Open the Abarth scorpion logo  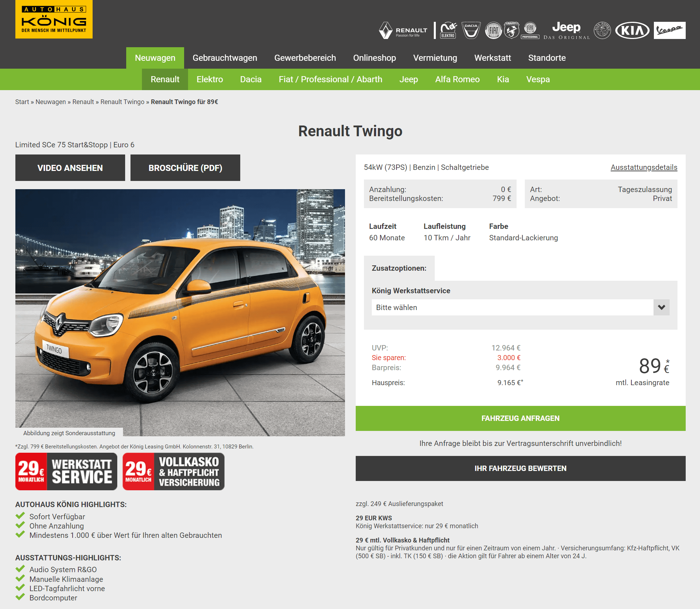[512, 31]
